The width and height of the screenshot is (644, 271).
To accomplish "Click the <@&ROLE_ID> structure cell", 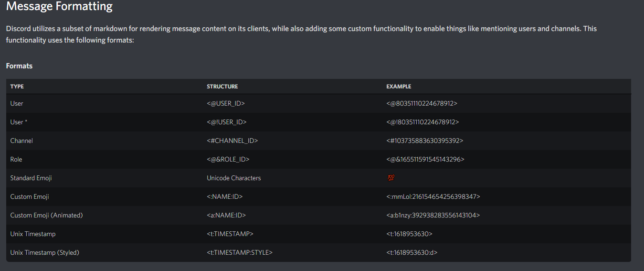I will (x=228, y=159).
